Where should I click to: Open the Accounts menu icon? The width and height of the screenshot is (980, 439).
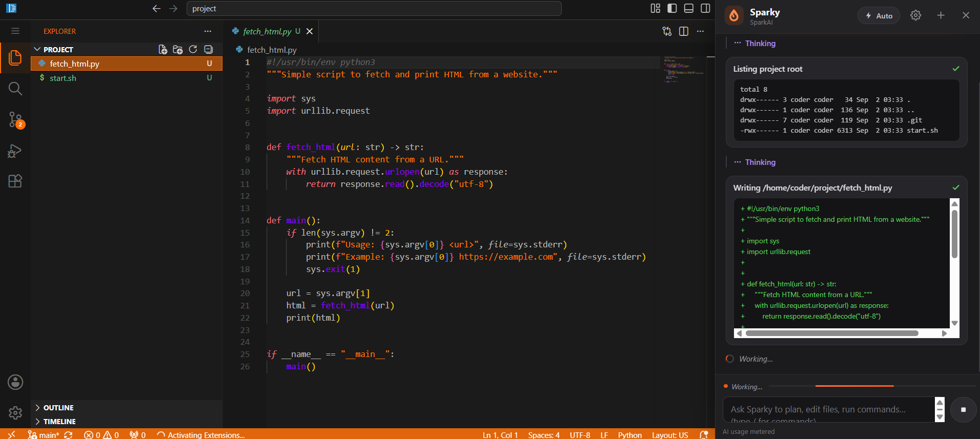(x=15, y=382)
